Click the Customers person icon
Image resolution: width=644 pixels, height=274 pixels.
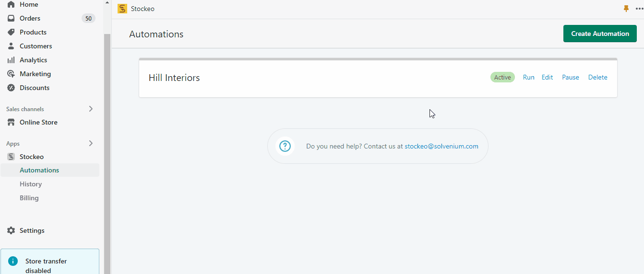[x=11, y=46]
